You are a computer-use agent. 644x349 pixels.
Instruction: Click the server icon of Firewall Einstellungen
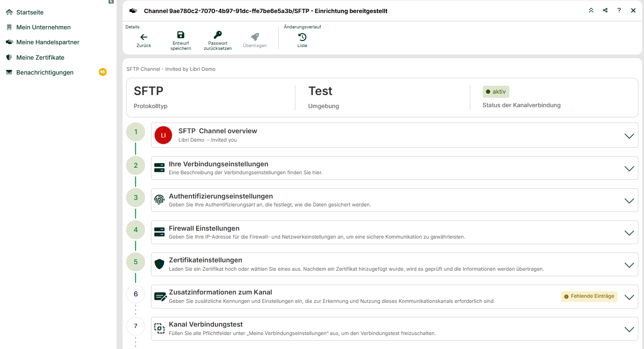[x=159, y=232]
